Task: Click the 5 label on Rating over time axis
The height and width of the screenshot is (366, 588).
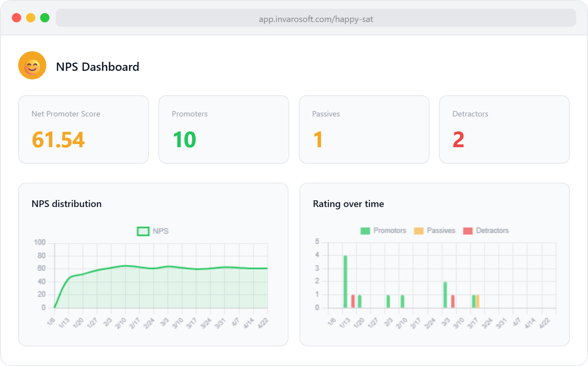Action: [x=317, y=242]
